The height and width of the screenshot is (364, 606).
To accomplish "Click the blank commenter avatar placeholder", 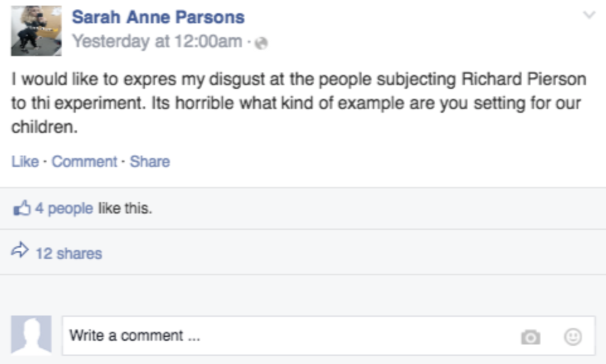I will click(31, 335).
